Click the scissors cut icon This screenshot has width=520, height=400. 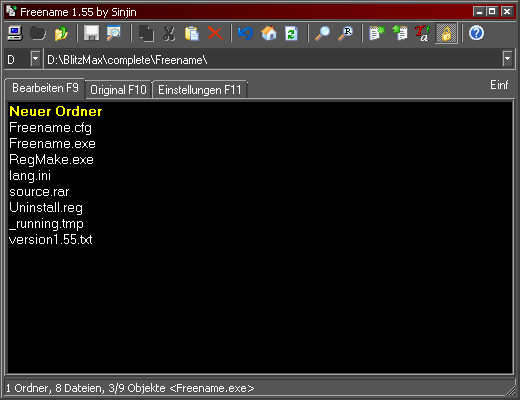pos(169,33)
